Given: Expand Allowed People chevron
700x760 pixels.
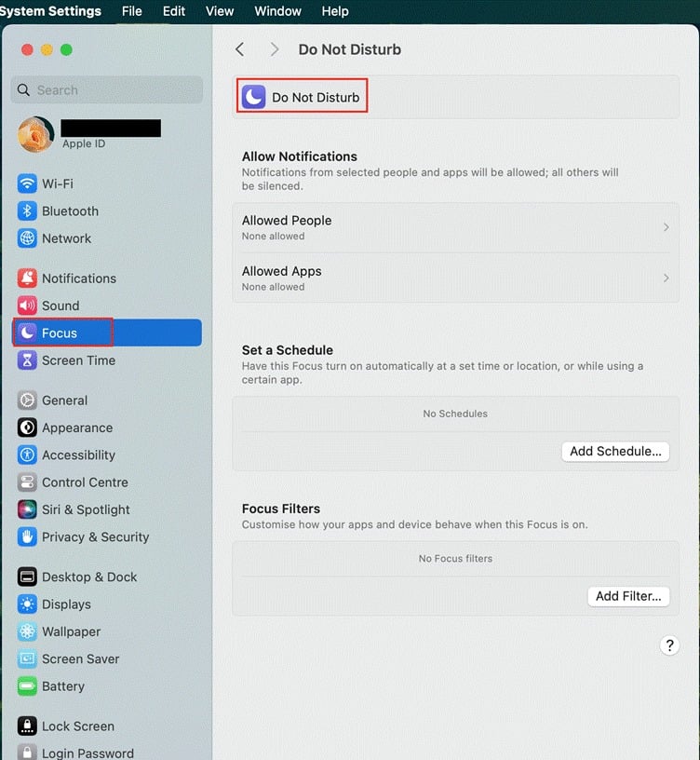Looking at the screenshot, I should (x=666, y=227).
